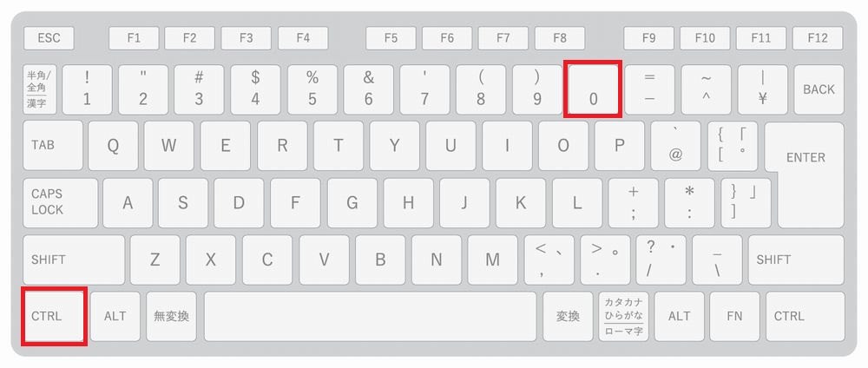Click the 変換 key
868x368 pixels.
568,317
